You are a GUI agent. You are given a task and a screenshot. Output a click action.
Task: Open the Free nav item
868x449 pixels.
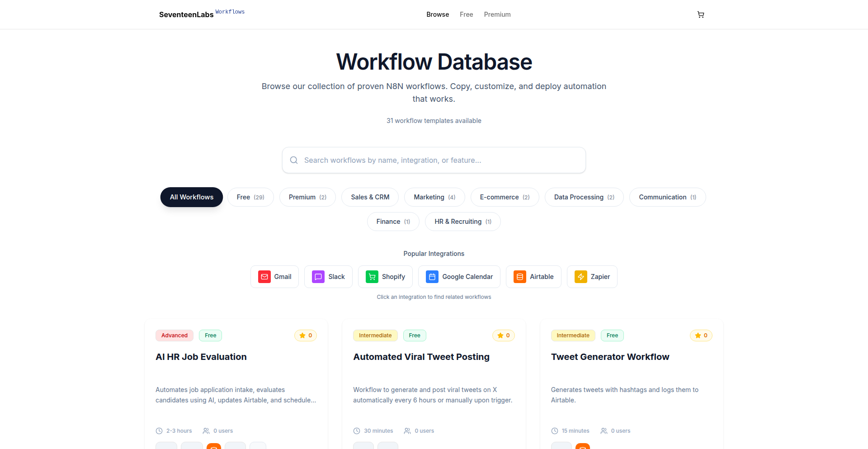467,14
